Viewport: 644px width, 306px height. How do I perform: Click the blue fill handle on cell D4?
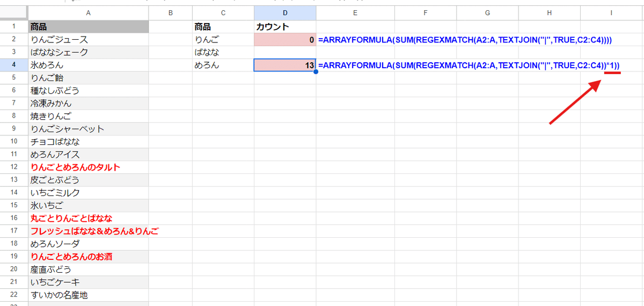tap(316, 71)
